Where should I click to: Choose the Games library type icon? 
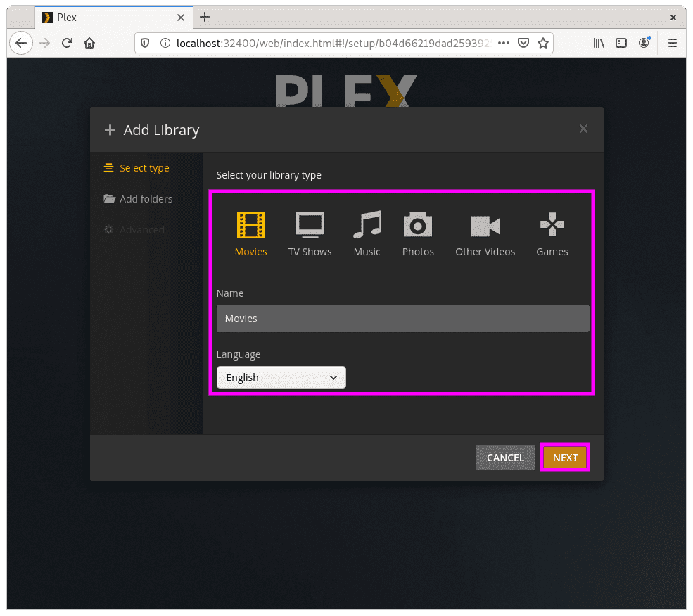point(552,225)
